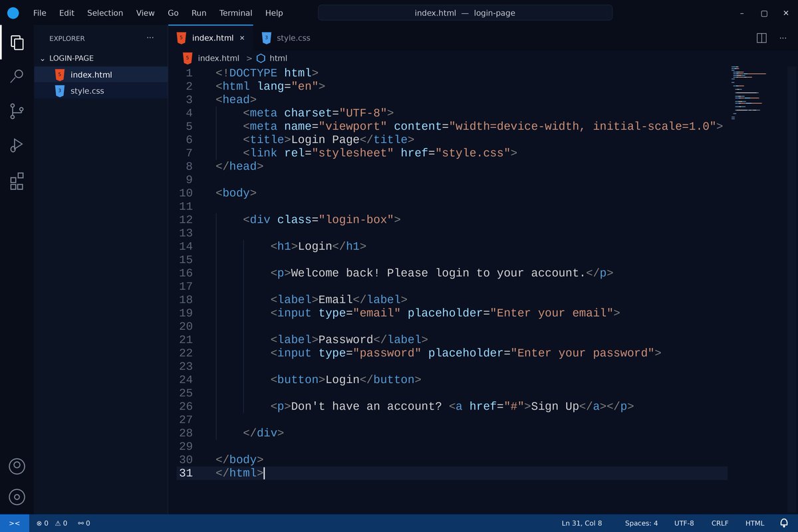798x532 pixels.
Task: Open the Extensions view
Action: click(x=17, y=181)
